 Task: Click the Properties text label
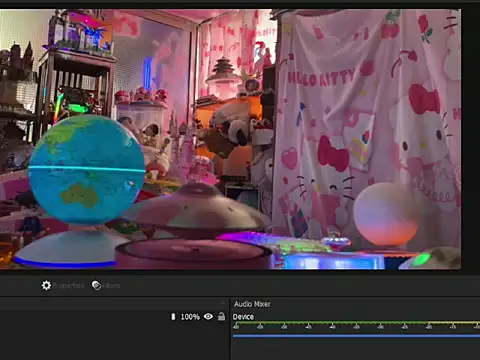[68, 286]
